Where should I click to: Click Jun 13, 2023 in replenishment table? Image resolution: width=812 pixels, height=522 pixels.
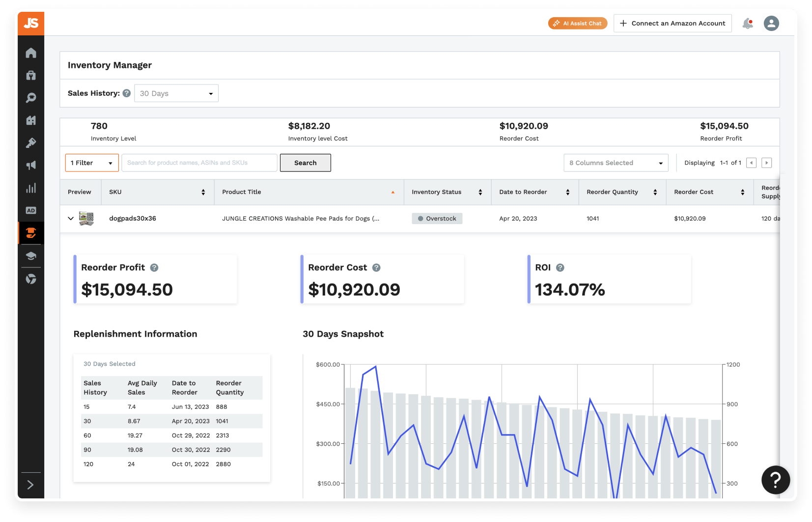click(x=191, y=407)
